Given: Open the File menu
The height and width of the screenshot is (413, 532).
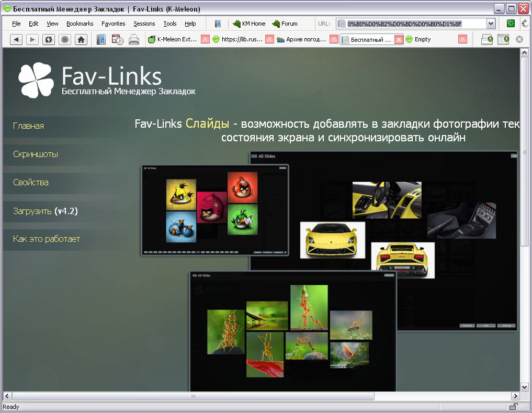Looking at the screenshot, I should [16, 24].
